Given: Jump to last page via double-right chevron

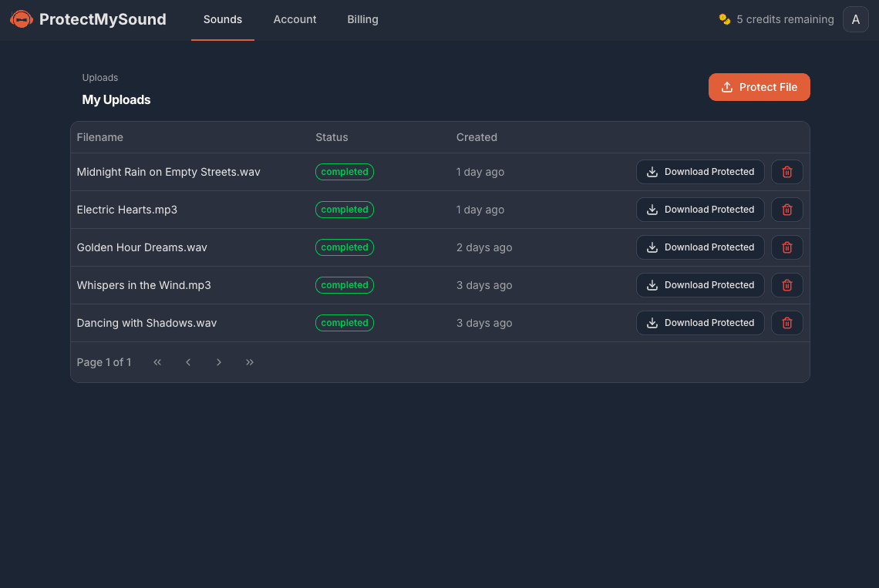Looking at the screenshot, I should point(250,361).
